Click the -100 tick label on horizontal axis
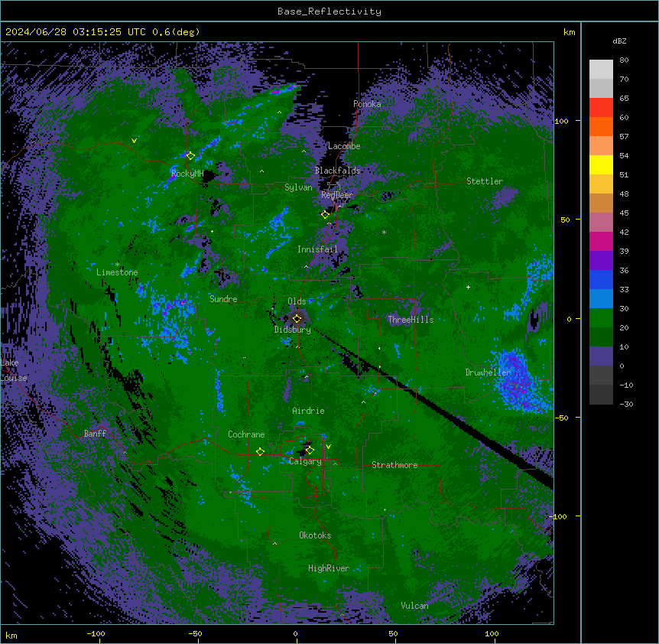The height and width of the screenshot is (644, 659). pyautogui.click(x=96, y=633)
